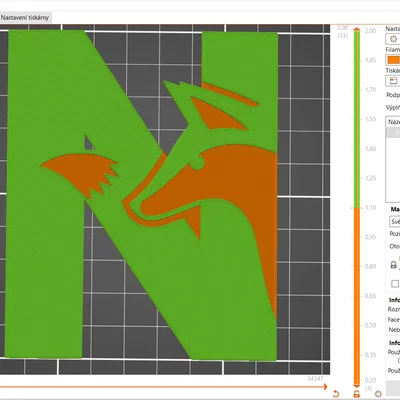Open the Nastavení tiskárny tab
Image resolution: width=400 pixels, height=400 pixels.
25,18
